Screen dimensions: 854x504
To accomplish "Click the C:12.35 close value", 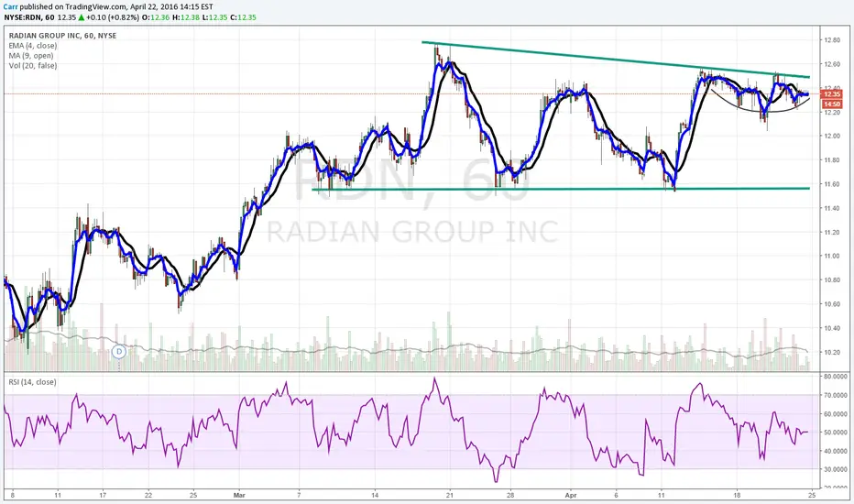I will [x=243, y=17].
